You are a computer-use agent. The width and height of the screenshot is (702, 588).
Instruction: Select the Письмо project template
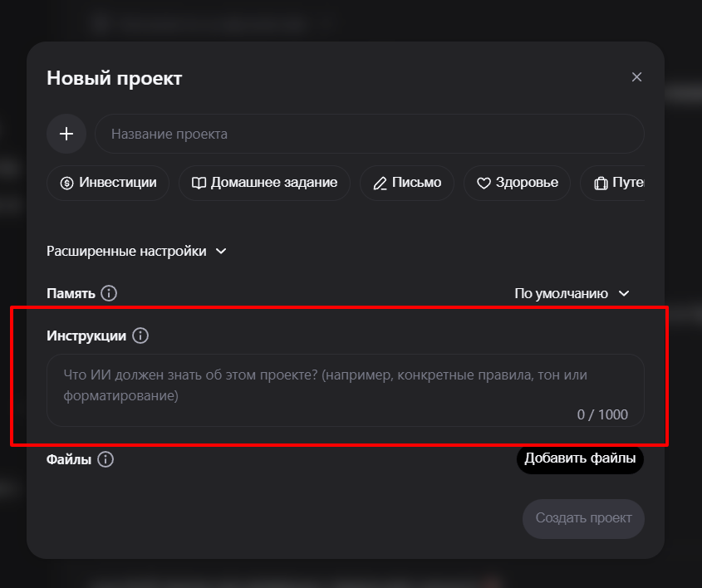click(x=406, y=183)
